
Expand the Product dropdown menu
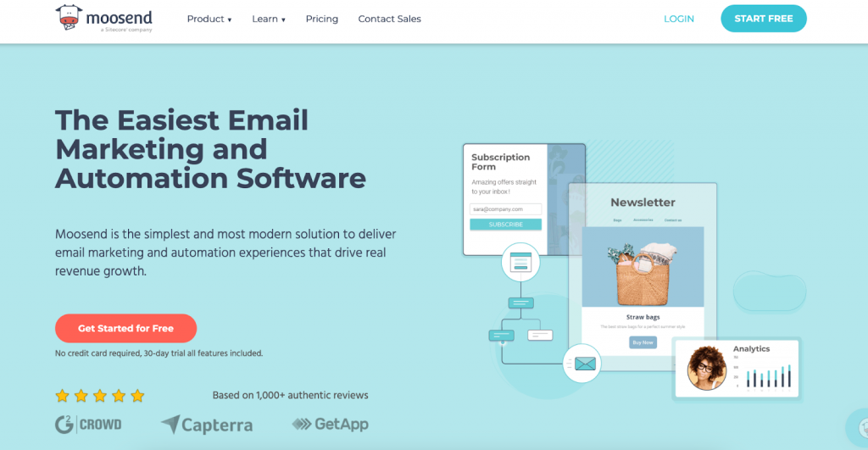[209, 19]
